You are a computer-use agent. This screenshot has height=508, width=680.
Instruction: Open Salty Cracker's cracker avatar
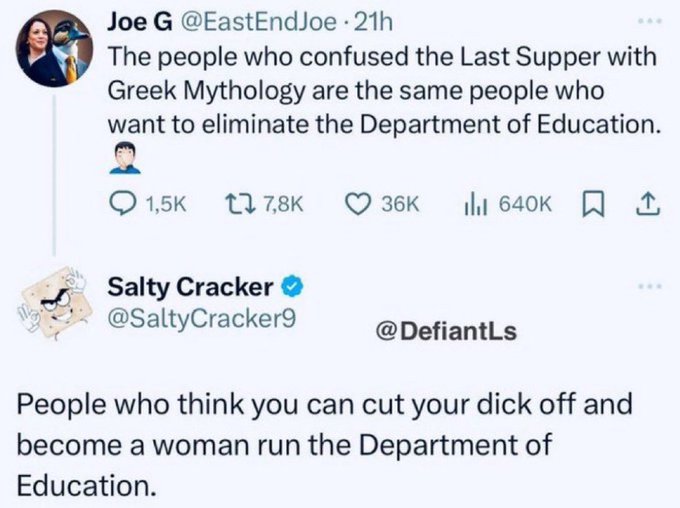click(x=55, y=303)
